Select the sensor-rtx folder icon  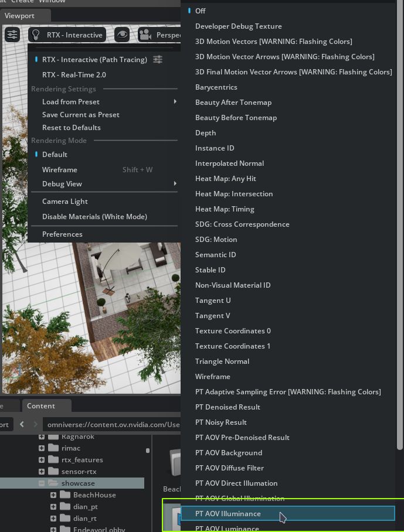(53, 471)
